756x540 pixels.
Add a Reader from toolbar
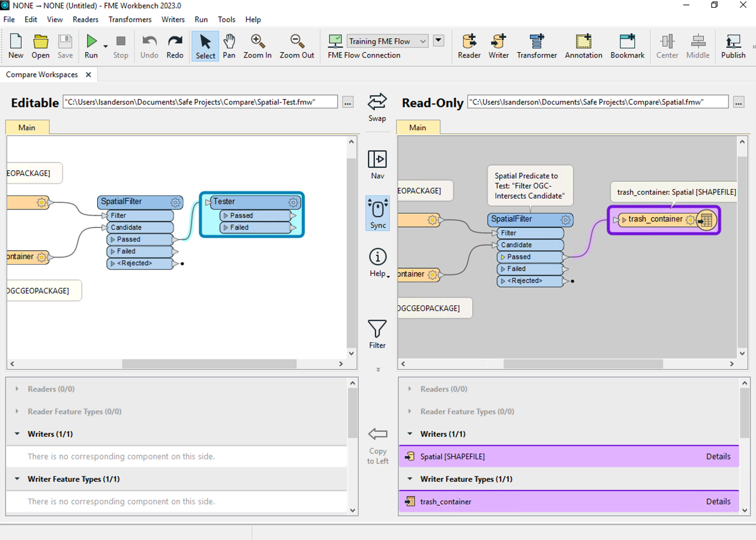(x=469, y=46)
